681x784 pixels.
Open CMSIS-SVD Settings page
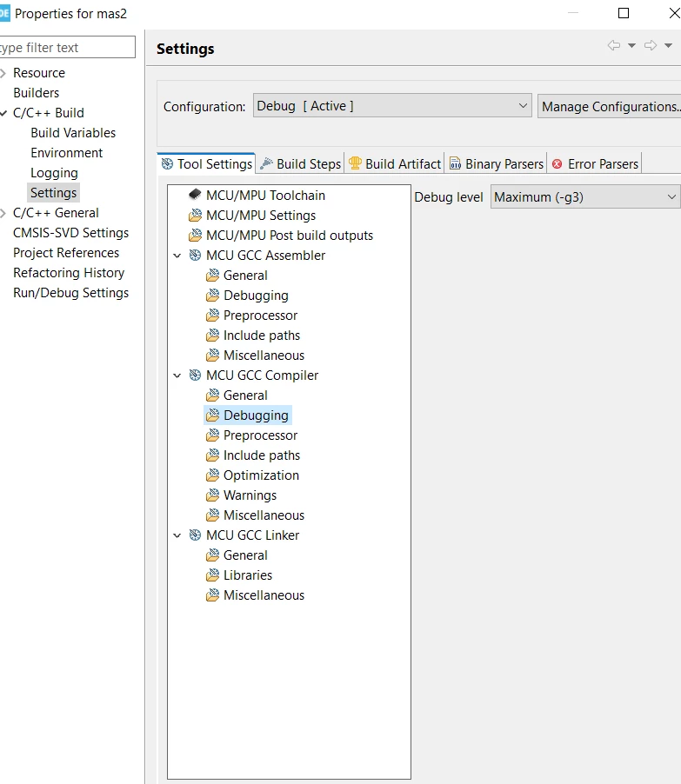[x=70, y=233]
